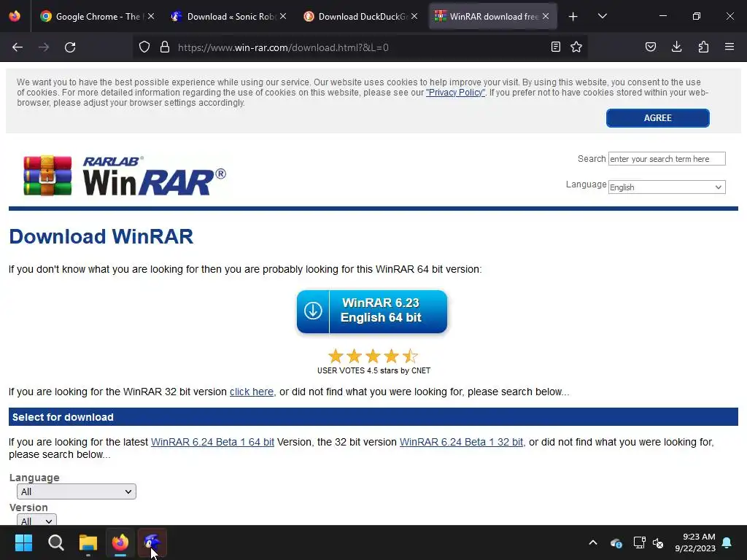Click Firefox icon in taskbar

[x=120, y=542]
